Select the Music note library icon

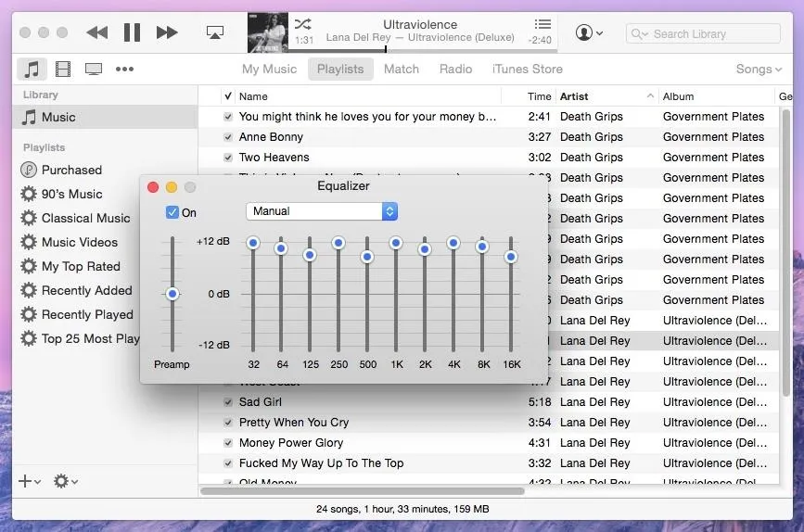32,69
